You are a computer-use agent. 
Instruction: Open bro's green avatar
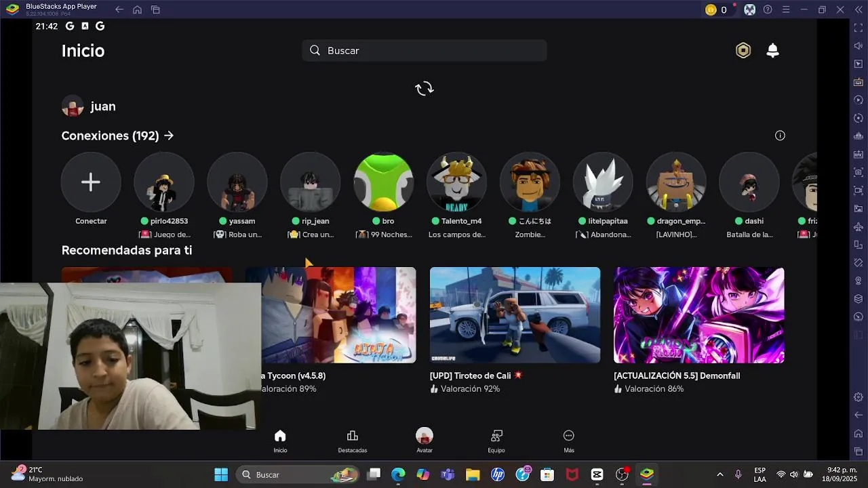coord(384,182)
